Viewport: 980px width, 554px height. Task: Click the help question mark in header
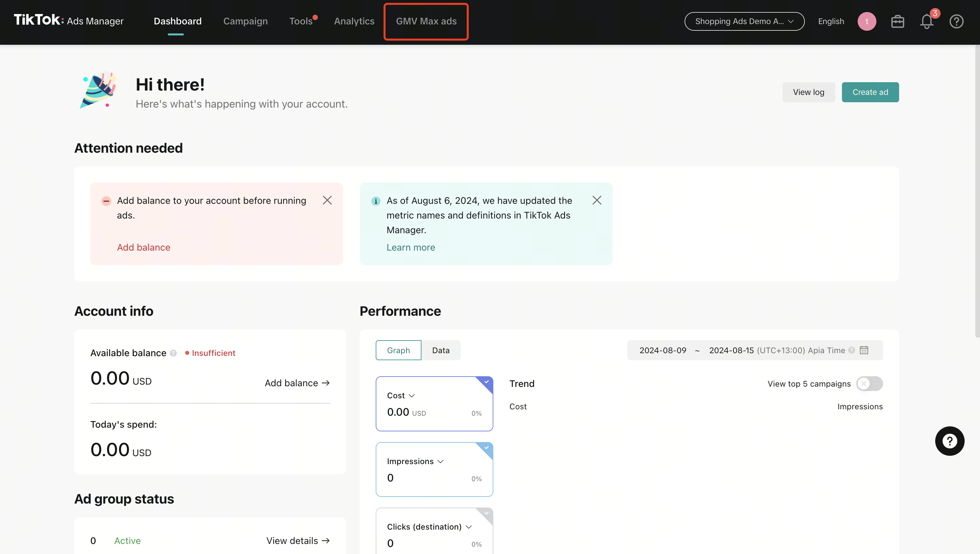[x=956, y=21]
